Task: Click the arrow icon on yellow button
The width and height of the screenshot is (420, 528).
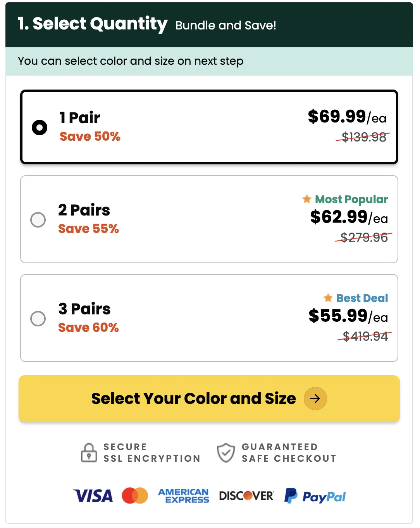Action: [315, 399]
